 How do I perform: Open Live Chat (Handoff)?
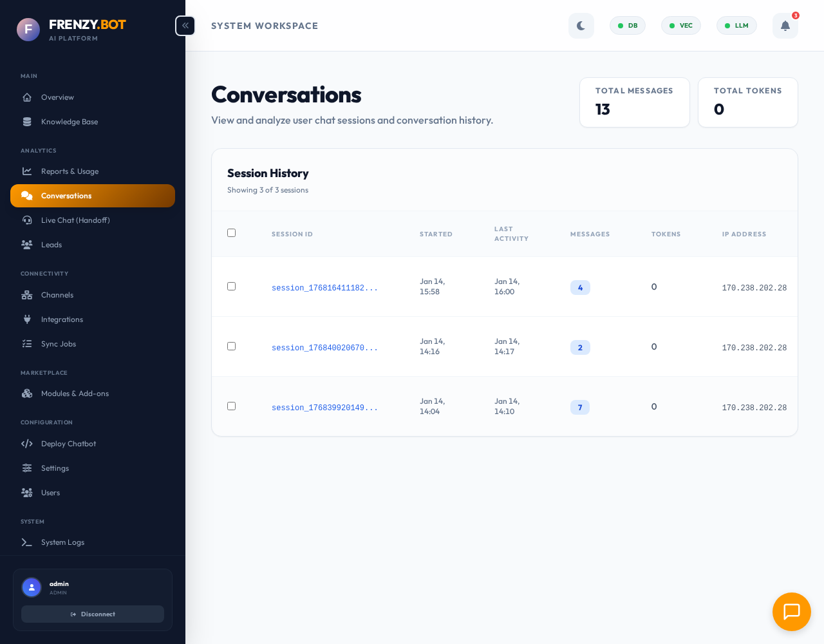pyautogui.click(x=75, y=220)
